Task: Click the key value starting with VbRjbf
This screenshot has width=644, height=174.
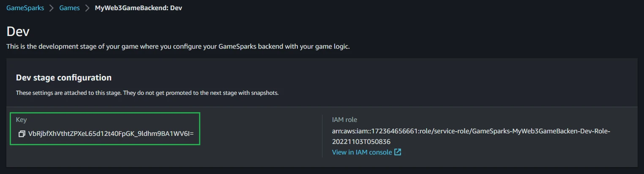Action: [x=111, y=134]
